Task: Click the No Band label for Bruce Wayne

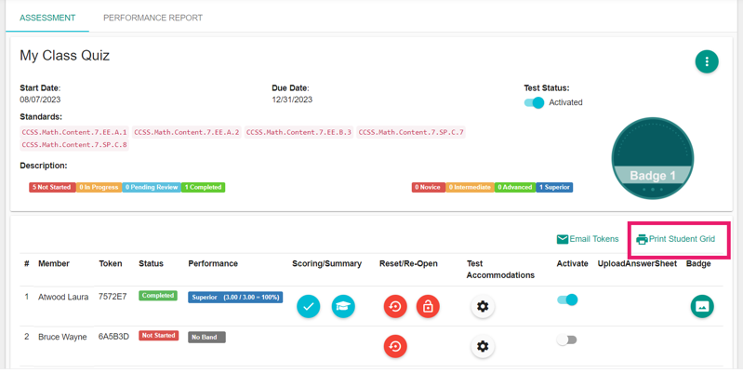Action: coord(207,337)
